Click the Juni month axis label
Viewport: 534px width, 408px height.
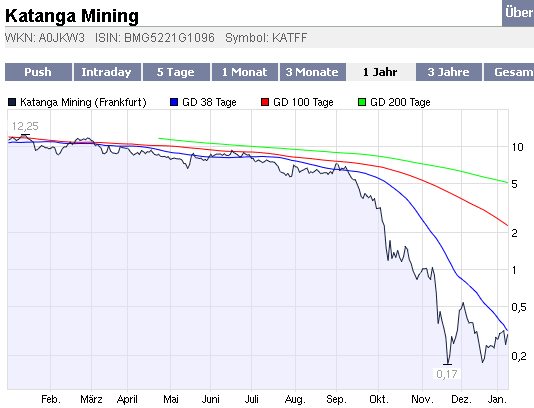[x=210, y=399]
